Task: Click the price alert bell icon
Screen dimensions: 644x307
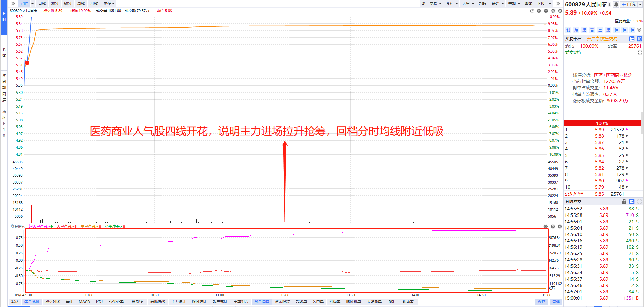Action: (616, 4)
